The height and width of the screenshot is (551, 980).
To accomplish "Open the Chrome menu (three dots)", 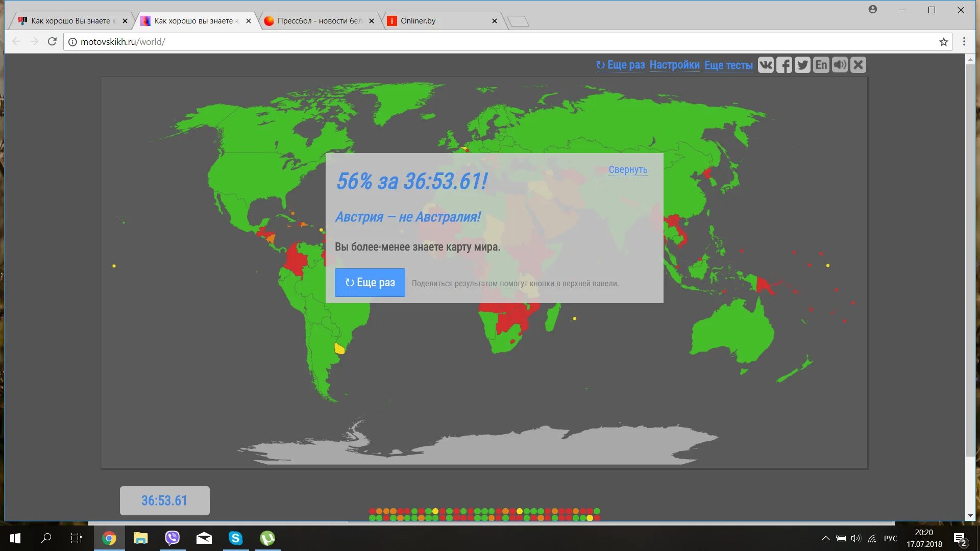I will pos(964,42).
